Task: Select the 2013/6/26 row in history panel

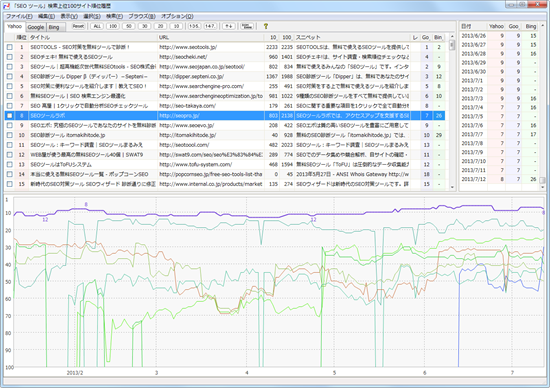Action: click(499, 36)
